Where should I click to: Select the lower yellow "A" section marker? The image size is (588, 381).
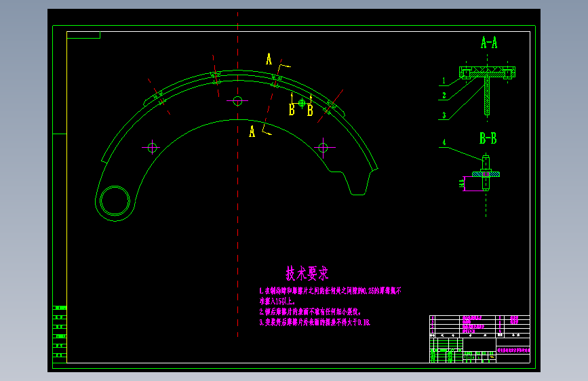point(252,132)
